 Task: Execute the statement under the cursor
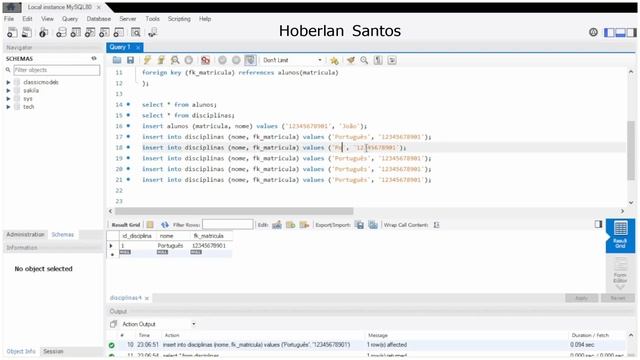pyautogui.click(x=161, y=60)
